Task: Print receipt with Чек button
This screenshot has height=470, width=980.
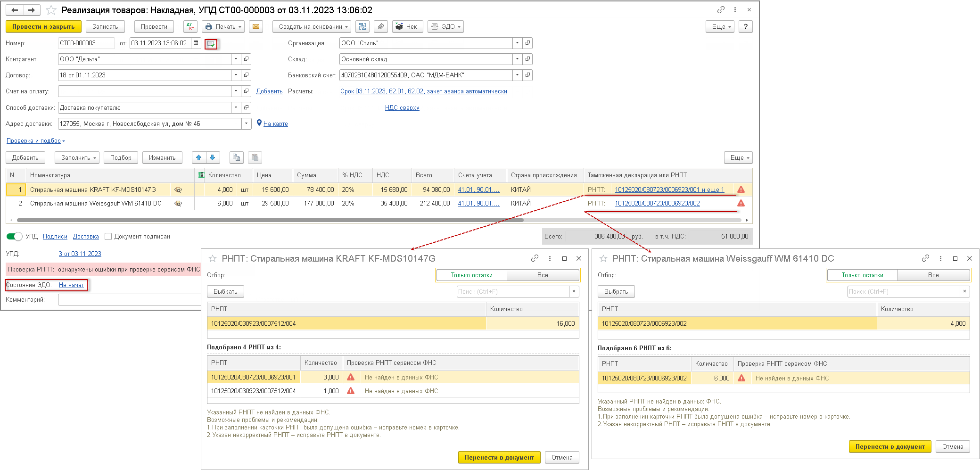Action: coord(407,26)
